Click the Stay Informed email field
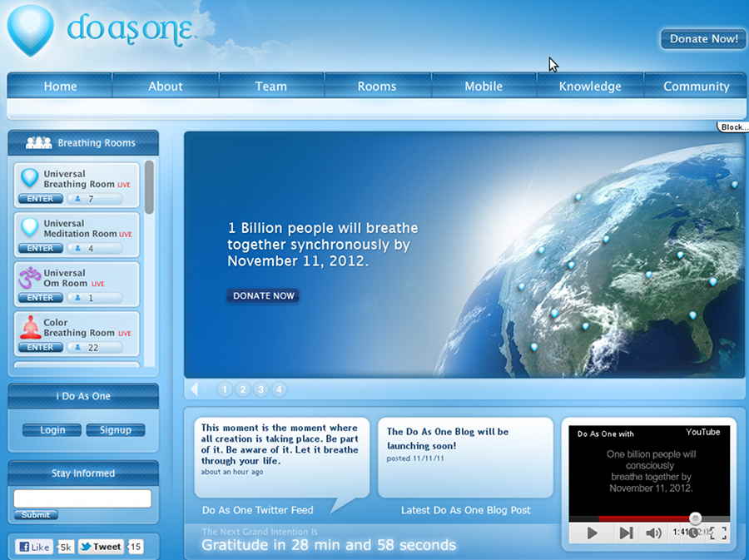Viewport: 749px width, 560px height. point(82,498)
